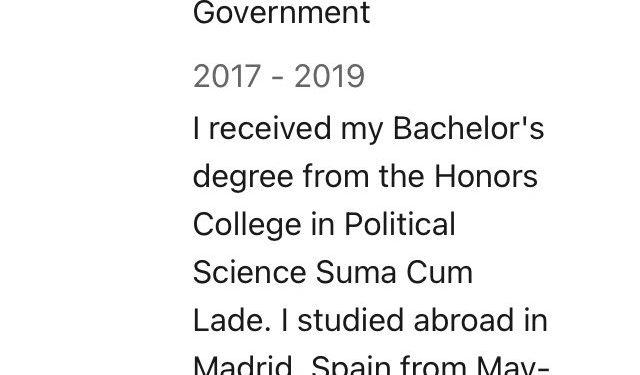Click the word "Political" in the description
This screenshot has width=640, height=375.
tap(400, 224)
